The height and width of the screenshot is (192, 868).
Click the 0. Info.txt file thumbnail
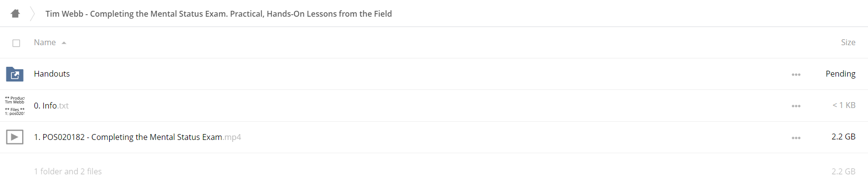15,106
